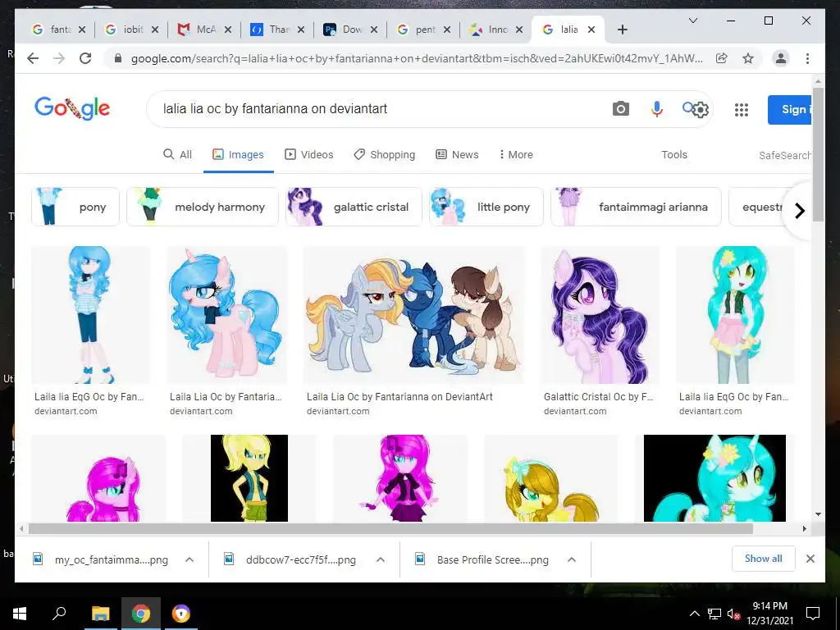
Task: Go forward with the browser arrow
Action: [x=59, y=58]
